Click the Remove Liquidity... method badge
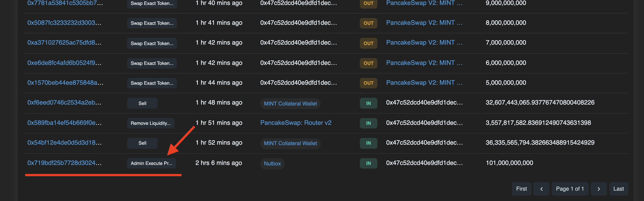Image resolution: width=644 pixels, height=201 pixels. (150, 123)
